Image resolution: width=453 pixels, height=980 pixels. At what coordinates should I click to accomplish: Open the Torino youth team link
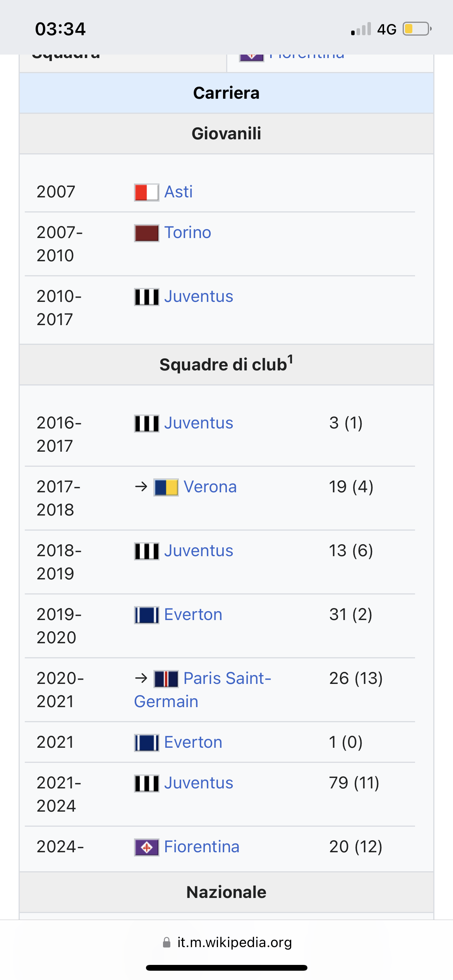click(x=188, y=233)
